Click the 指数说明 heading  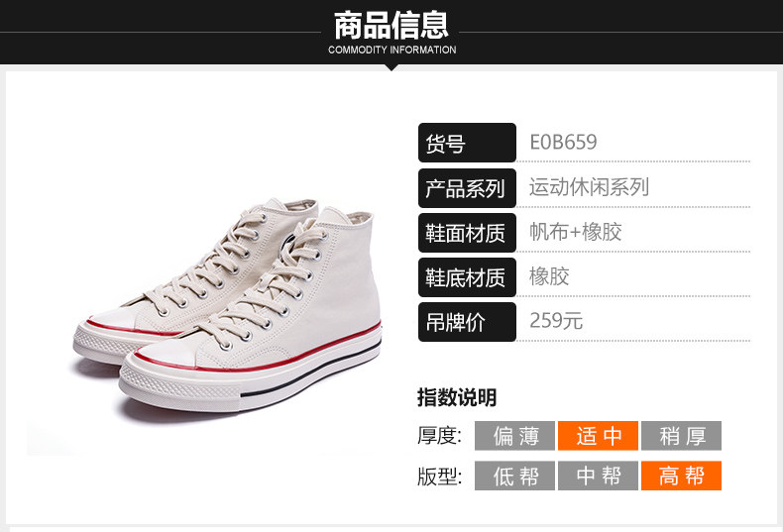coord(457,397)
